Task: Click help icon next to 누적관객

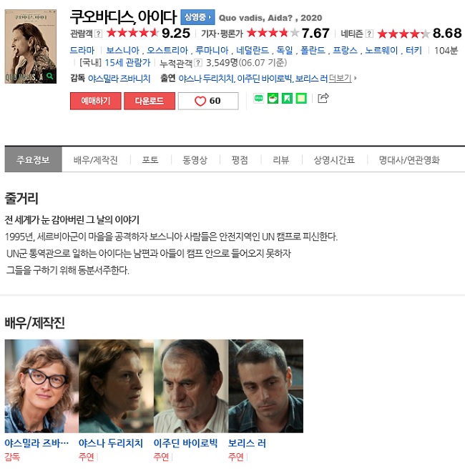Action: pos(198,63)
